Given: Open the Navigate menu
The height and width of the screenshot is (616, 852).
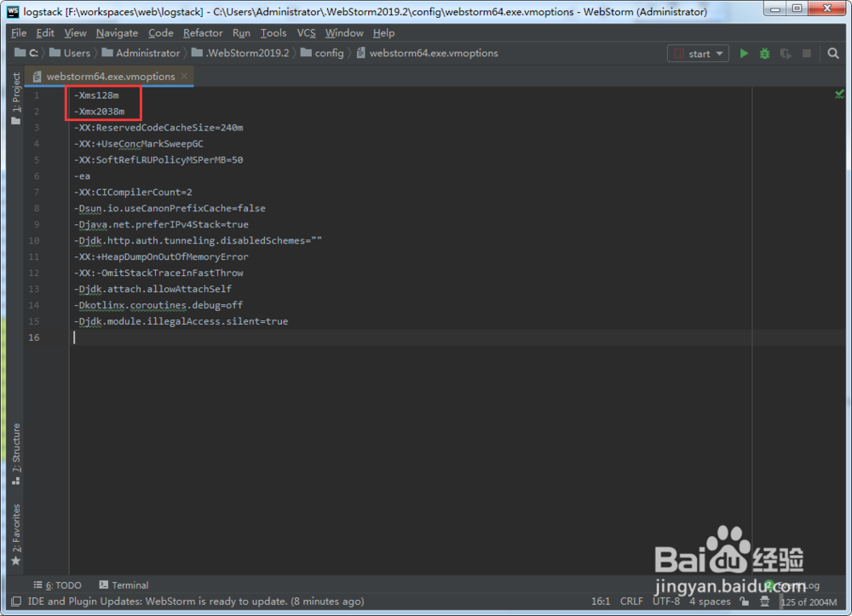Looking at the screenshot, I should click(117, 32).
